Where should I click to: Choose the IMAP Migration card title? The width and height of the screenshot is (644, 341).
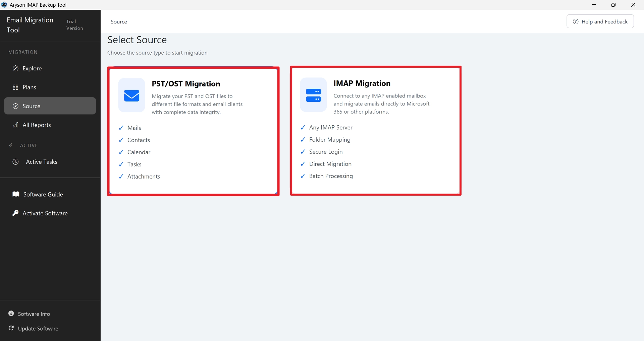point(362,83)
